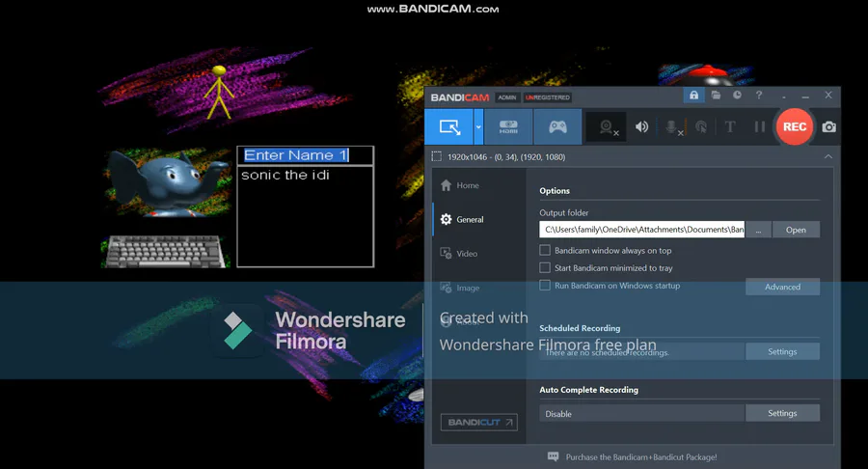Click the blue elephant character image
Viewport: 868px width, 469px height.
coord(169,181)
